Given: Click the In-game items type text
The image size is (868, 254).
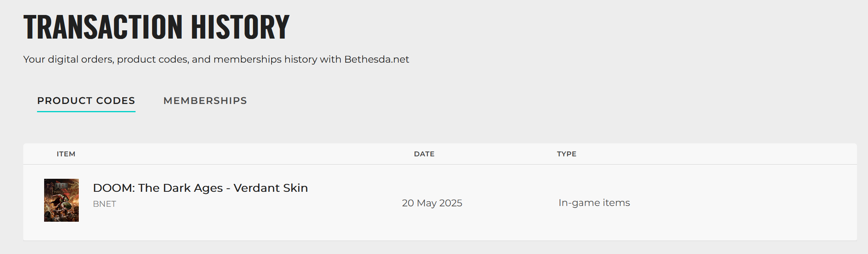Looking at the screenshot, I should click(x=594, y=203).
